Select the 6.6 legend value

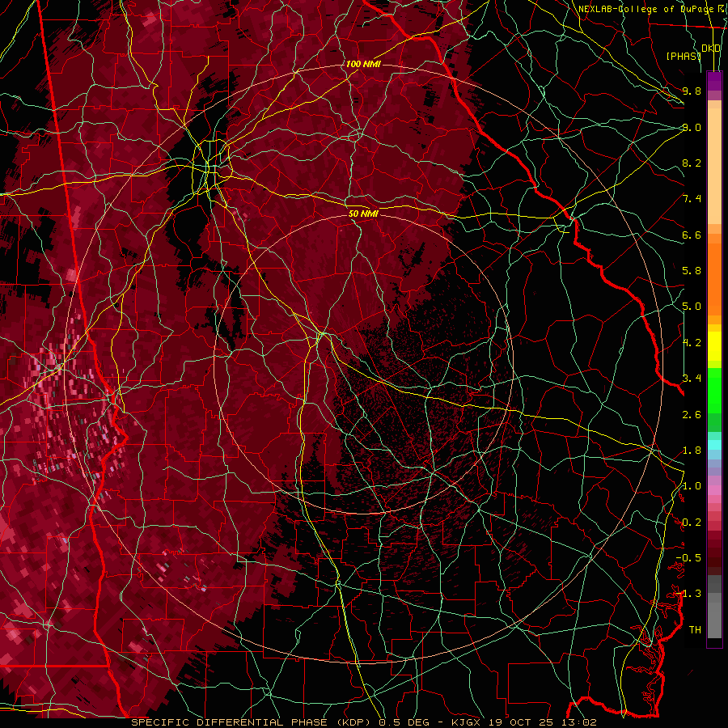point(692,235)
